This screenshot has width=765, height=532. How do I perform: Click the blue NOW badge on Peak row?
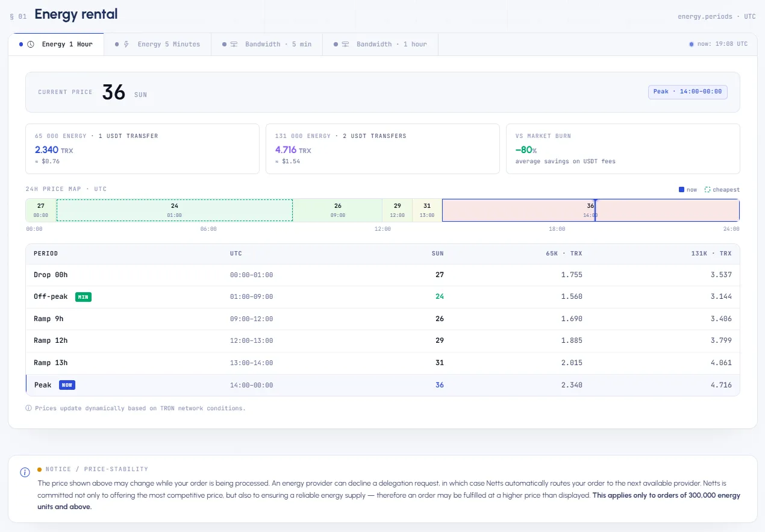coord(67,385)
